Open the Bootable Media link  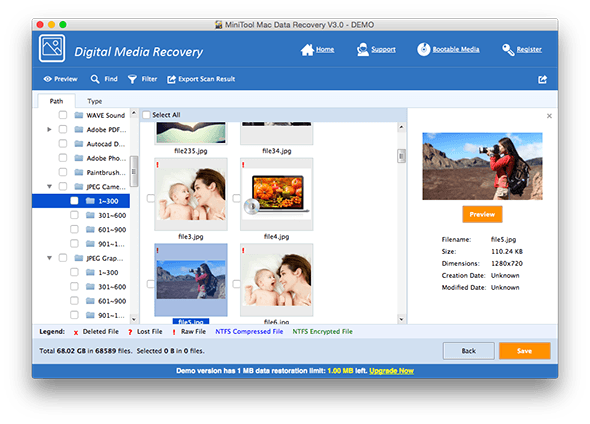pos(456,49)
